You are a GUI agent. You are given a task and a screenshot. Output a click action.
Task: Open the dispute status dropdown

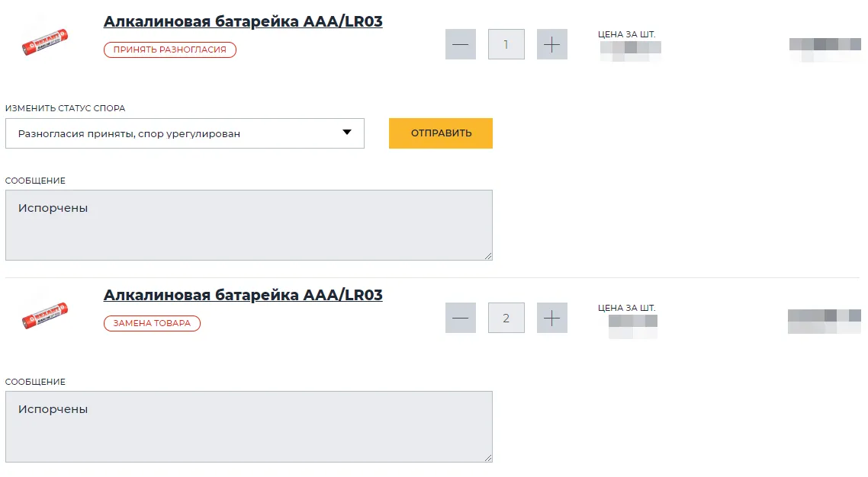(185, 133)
